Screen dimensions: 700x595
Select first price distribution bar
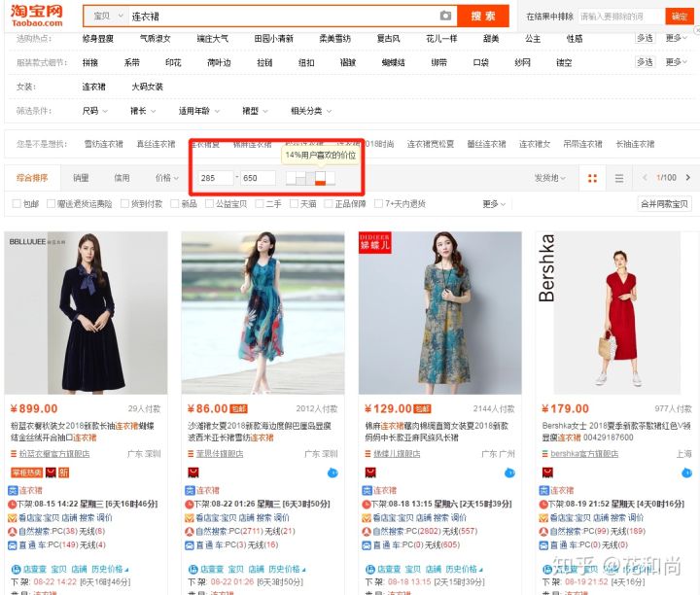291,178
